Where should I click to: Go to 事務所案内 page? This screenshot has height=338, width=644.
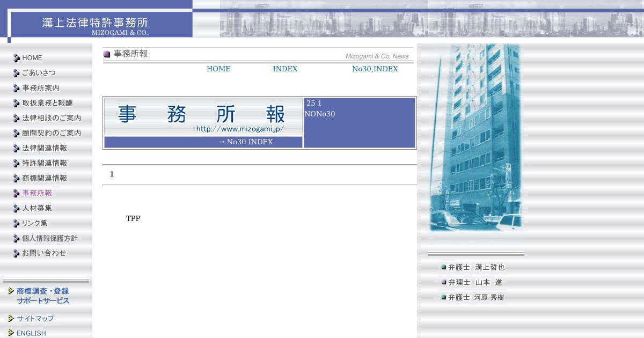pos(41,88)
